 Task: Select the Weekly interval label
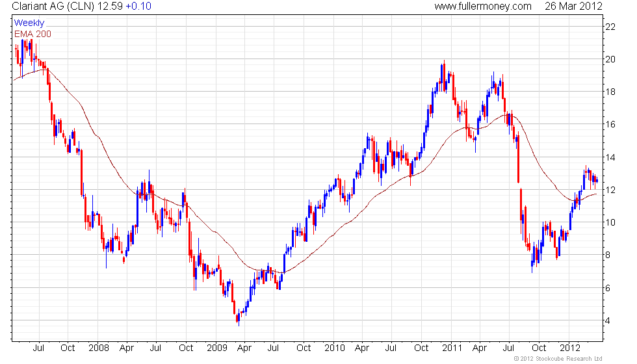pos(29,23)
